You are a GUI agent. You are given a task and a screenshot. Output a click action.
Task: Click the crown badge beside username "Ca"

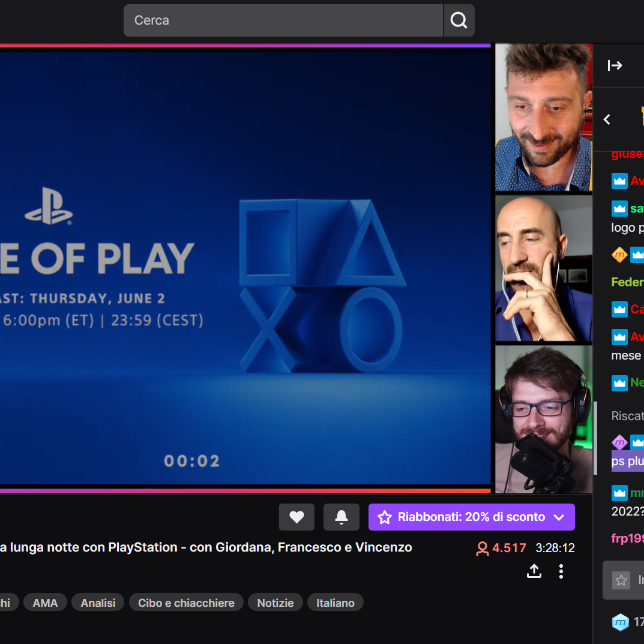[619, 309]
